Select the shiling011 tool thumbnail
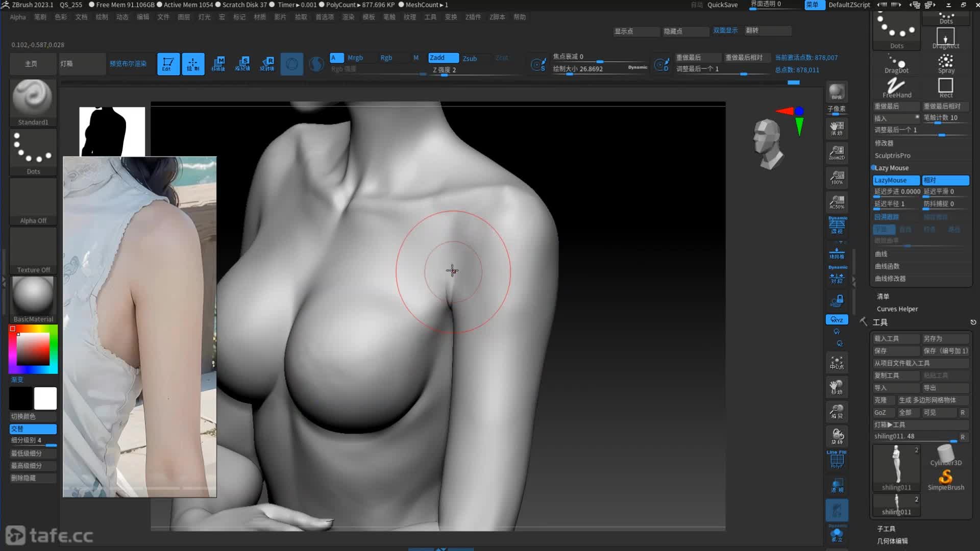 coord(896,468)
